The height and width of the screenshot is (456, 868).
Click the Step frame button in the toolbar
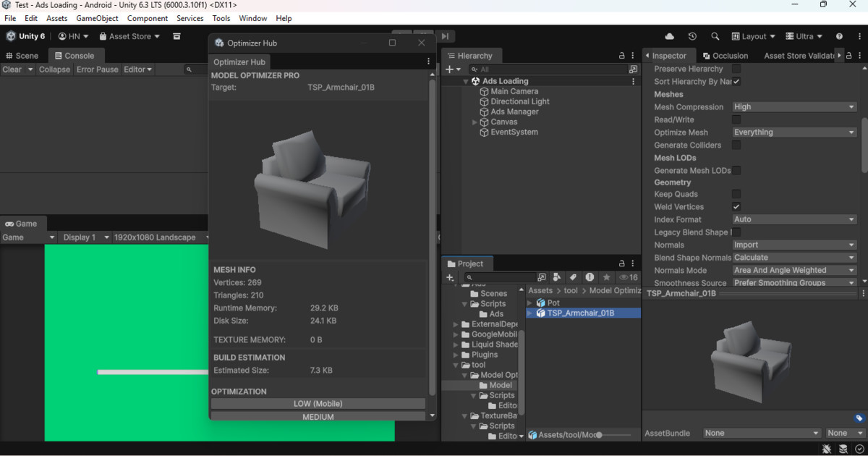(445, 36)
